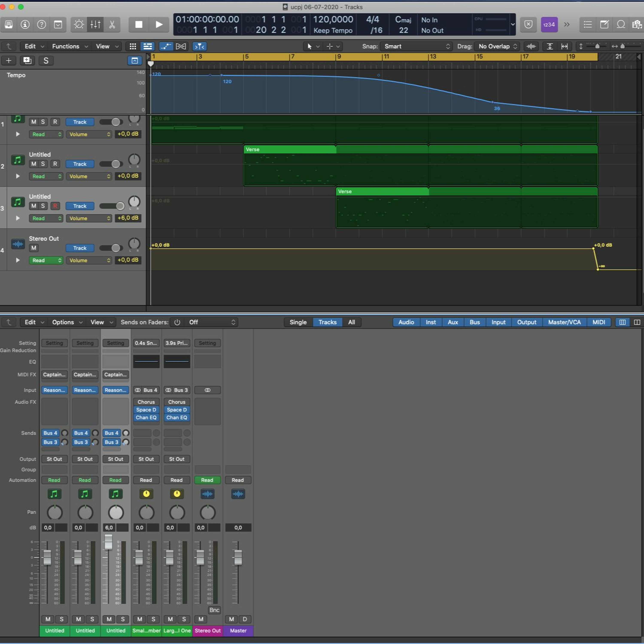Image resolution: width=644 pixels, height=644 pixels.
Task: Click the duplicate track icon
Action: click(x=27, y=60)
